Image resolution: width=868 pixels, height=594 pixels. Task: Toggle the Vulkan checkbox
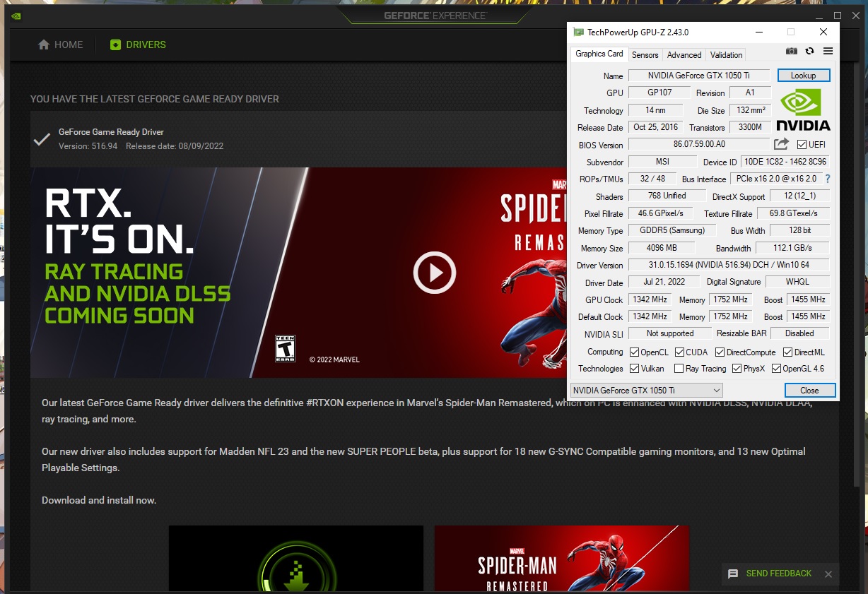click(x=635, y=369)
